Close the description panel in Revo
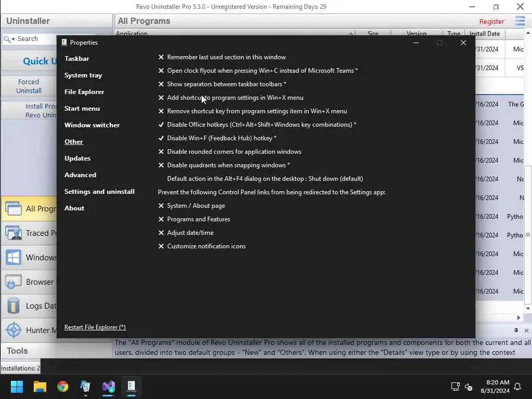Viewport: 532px width, 399px height. 526,330
